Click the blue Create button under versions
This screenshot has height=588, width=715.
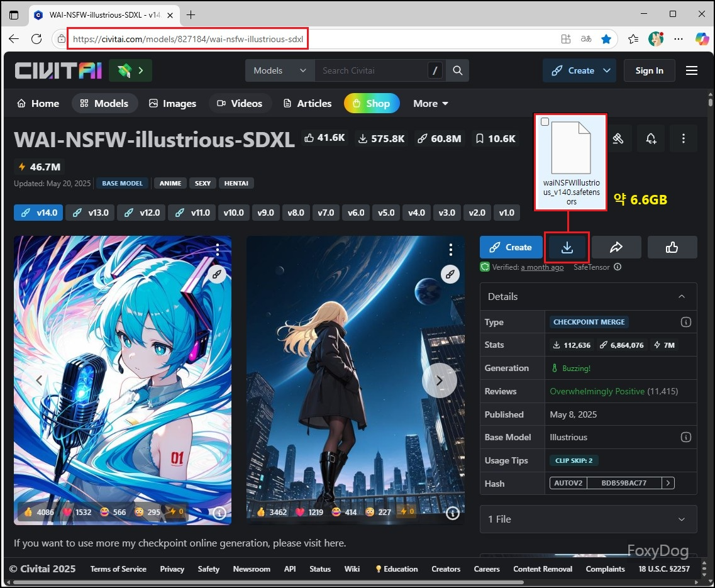pos(511,247)
